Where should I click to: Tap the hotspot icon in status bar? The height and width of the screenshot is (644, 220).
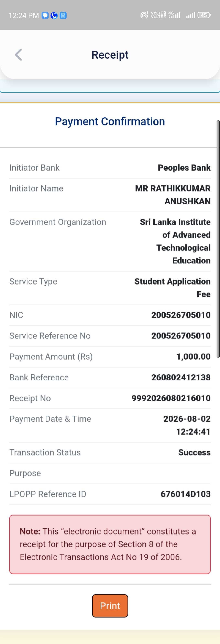[x=144, y=15]
